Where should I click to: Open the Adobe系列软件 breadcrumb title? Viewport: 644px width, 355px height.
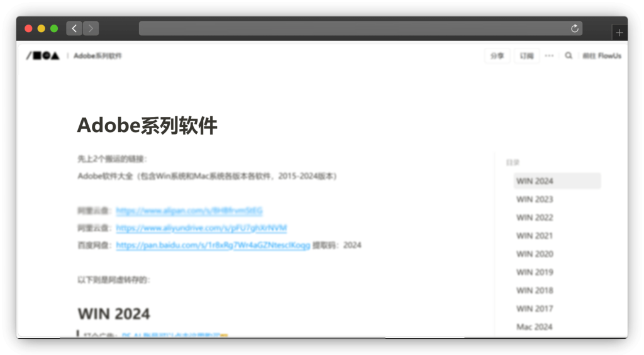click(x=97, y=55)
